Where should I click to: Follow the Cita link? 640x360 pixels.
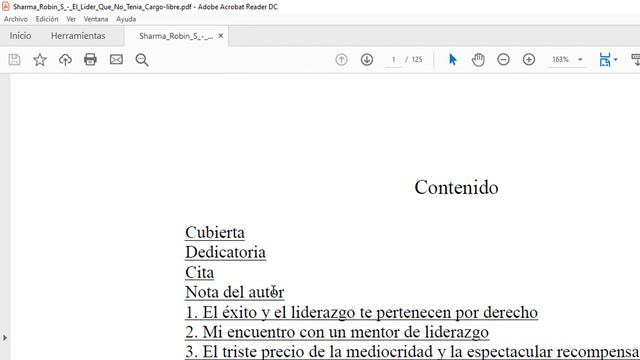pos(199,272)
